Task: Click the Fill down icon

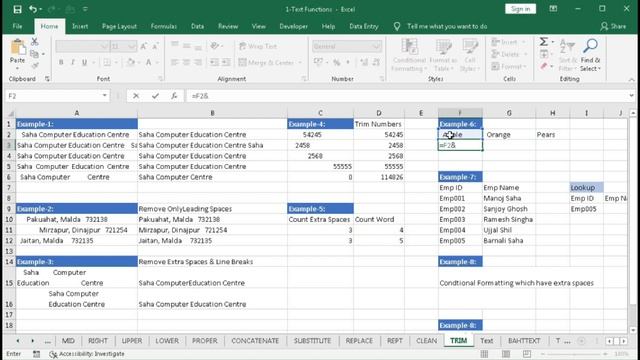Action: (544, 54)
